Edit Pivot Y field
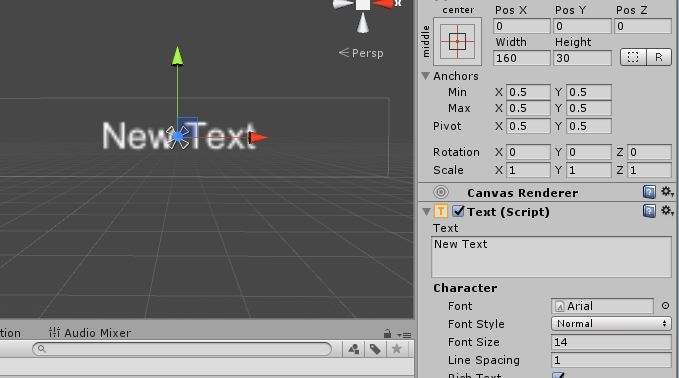 589,126
